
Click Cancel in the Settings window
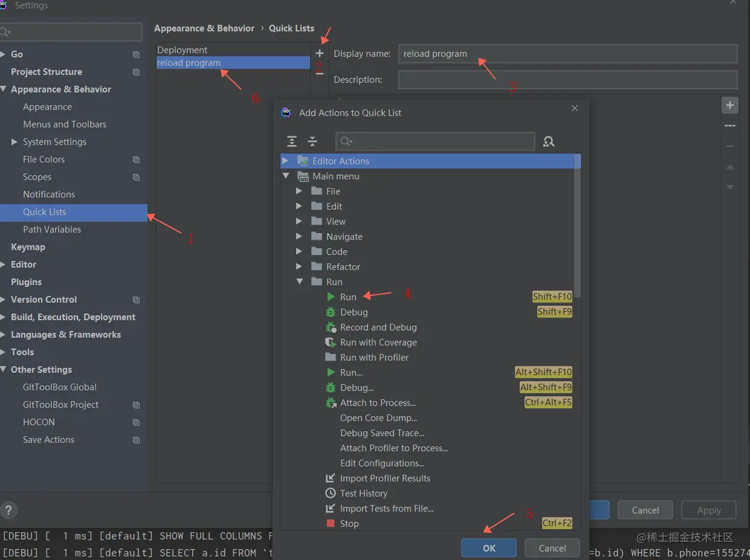coord(645,510)
